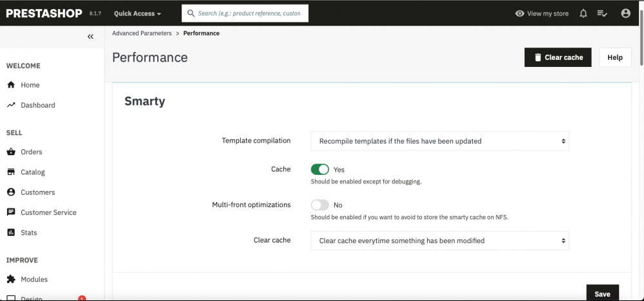The image size is (644, 301).
Task: Open Dashboard in the sidebar
Action: click(x=37, y=105)
